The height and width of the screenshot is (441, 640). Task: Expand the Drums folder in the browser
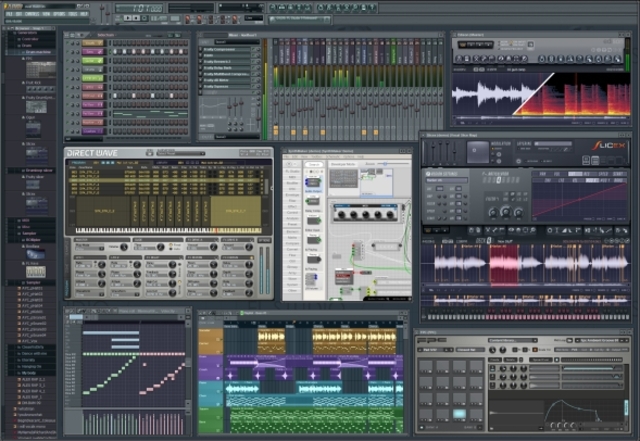18,45
